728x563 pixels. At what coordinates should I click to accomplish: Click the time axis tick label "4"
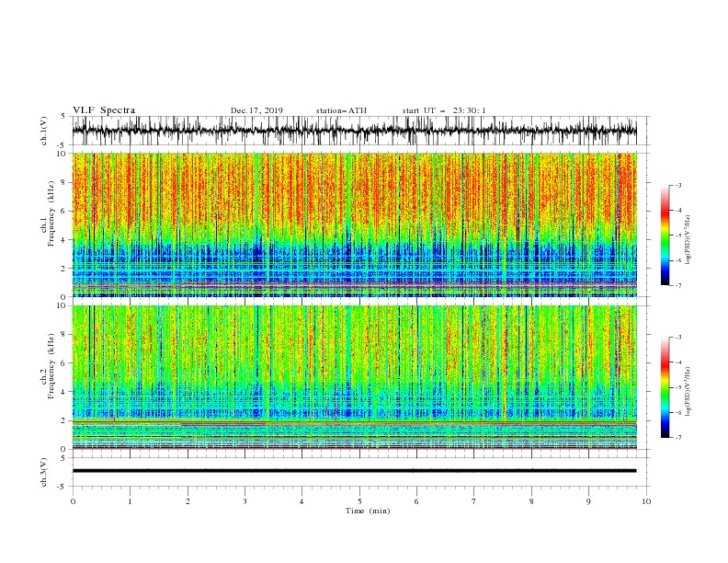(302, 501)
